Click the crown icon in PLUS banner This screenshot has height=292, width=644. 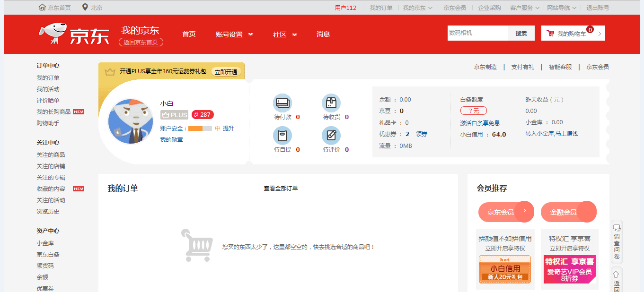click(110, 72)
